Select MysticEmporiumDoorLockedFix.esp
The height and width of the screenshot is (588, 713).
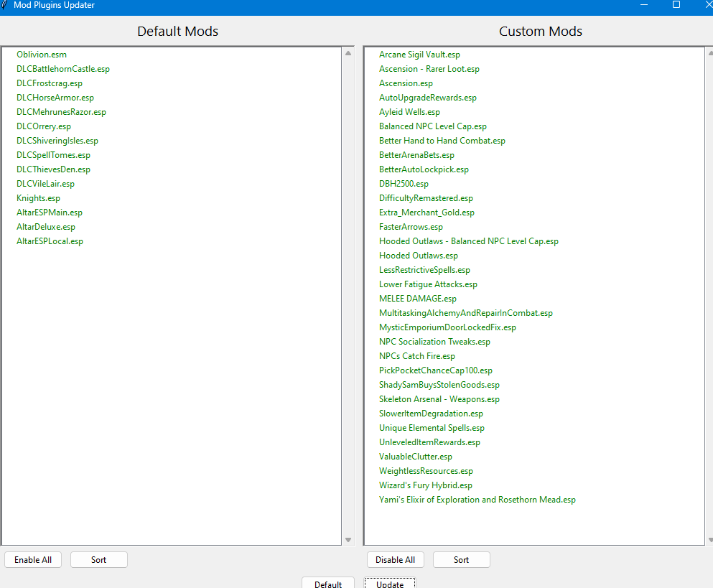coord(447,327)
